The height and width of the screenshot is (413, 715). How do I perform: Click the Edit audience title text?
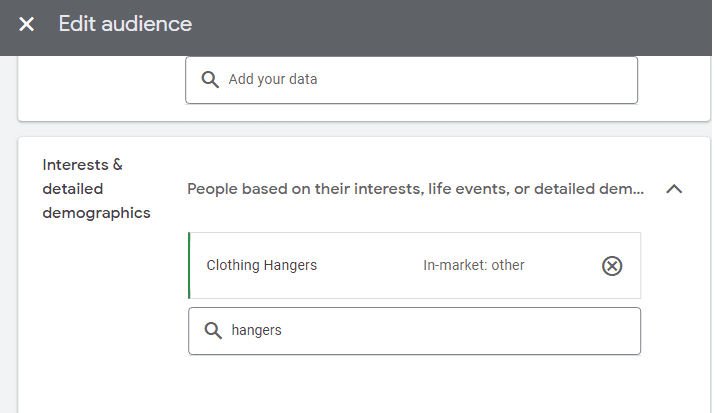point(125,24)
